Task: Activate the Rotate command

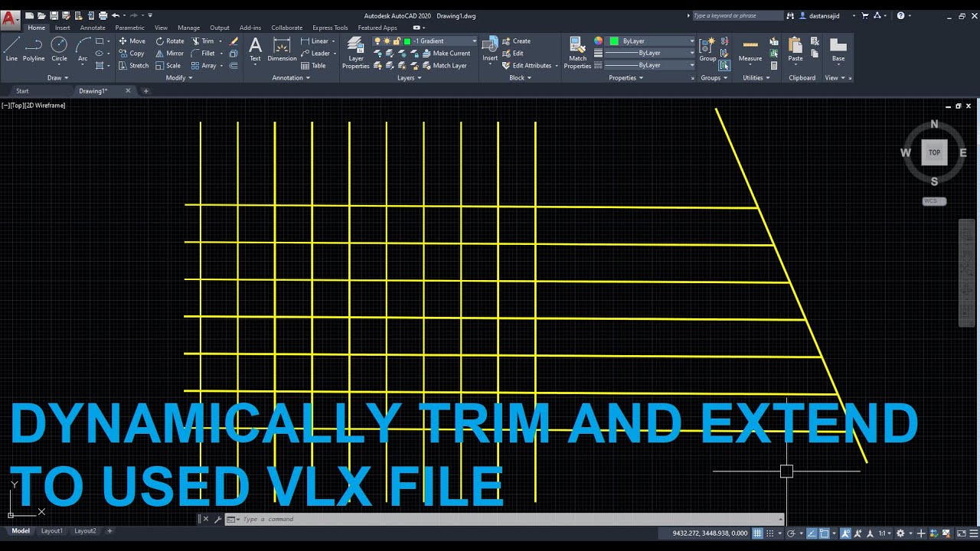Action: (x=169, y=41)
